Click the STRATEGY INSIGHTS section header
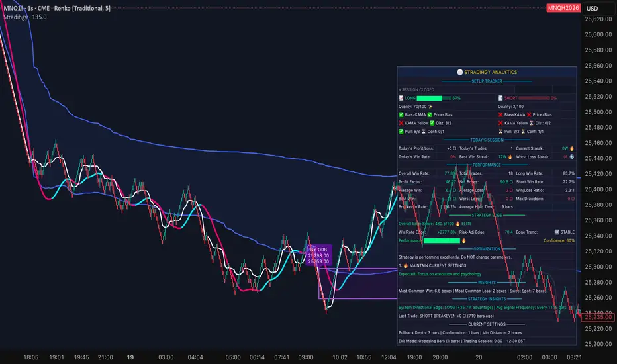The width and height of the screenshot is (617, 364). (487, 299)
